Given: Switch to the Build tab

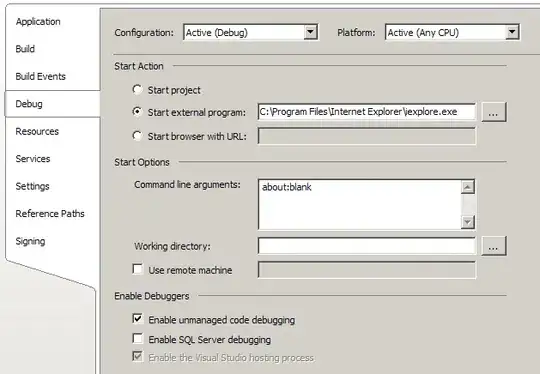Looking at the screenshot, I should tap(25, 49).
